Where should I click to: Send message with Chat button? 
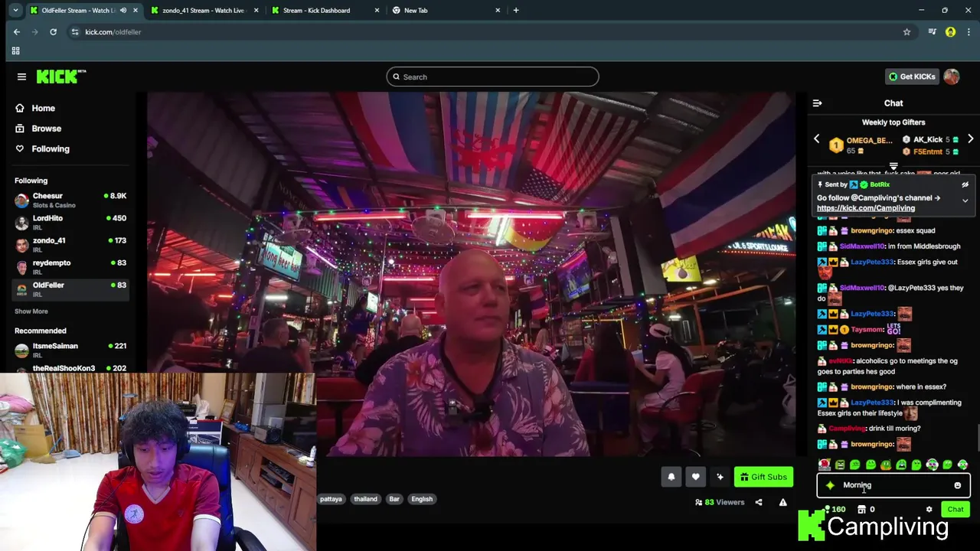pos(955,510)
